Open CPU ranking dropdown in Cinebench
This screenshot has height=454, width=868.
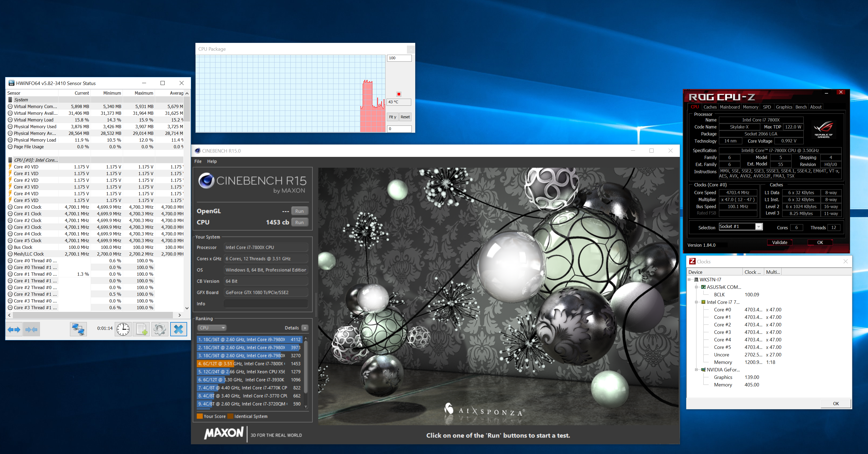pos(212,328)
